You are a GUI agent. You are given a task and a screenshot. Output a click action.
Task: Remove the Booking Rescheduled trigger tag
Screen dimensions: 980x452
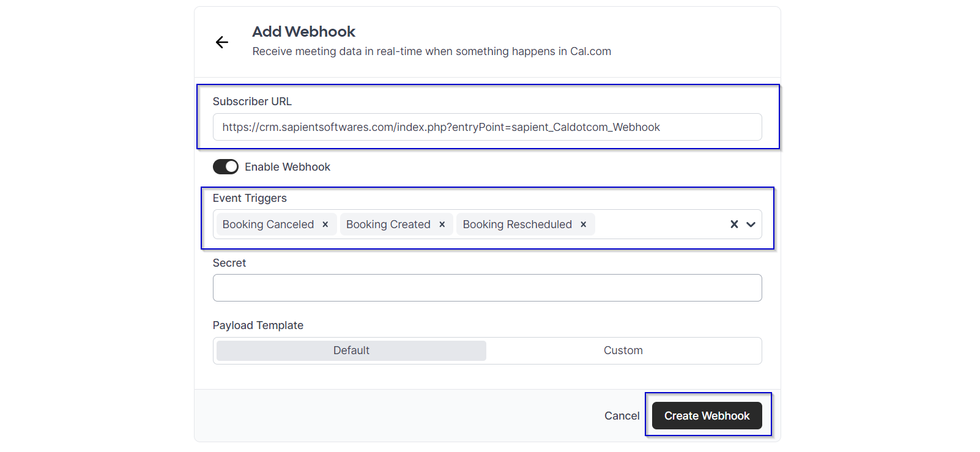point(584,224)
